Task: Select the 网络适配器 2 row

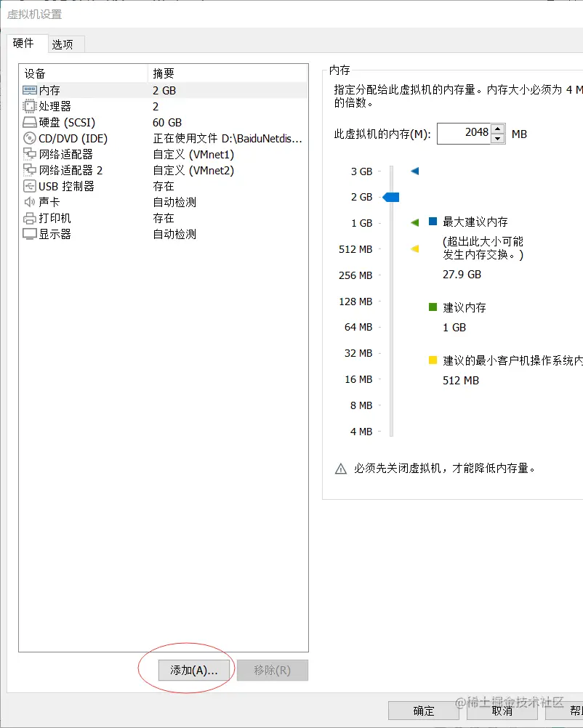Action: pos(164,171)
